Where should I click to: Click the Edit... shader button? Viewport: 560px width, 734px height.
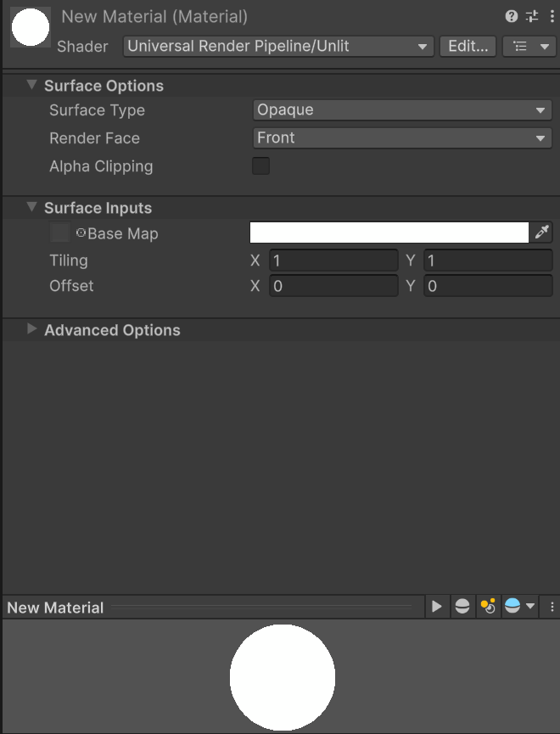468,47
